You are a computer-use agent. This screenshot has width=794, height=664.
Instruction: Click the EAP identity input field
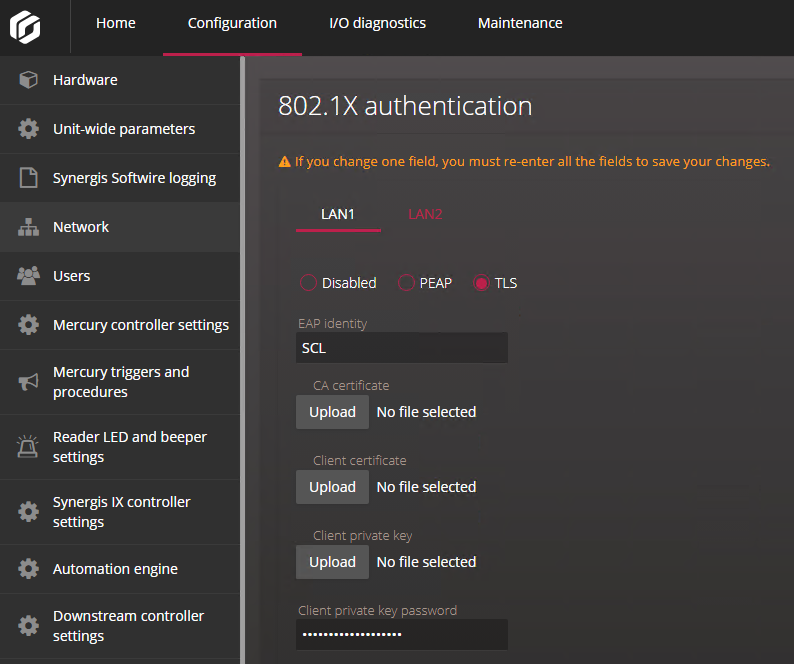(402, 347)
